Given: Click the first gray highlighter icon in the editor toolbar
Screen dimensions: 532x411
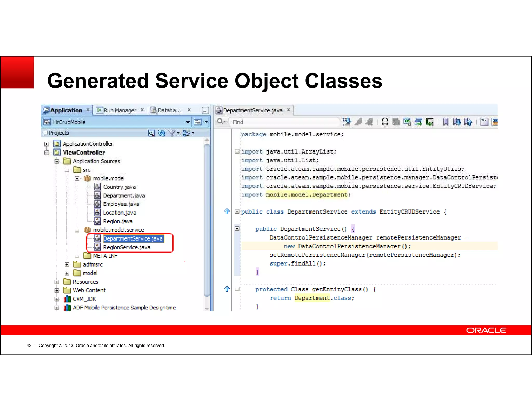Looking at the screenshot, I should click(358, 122).
